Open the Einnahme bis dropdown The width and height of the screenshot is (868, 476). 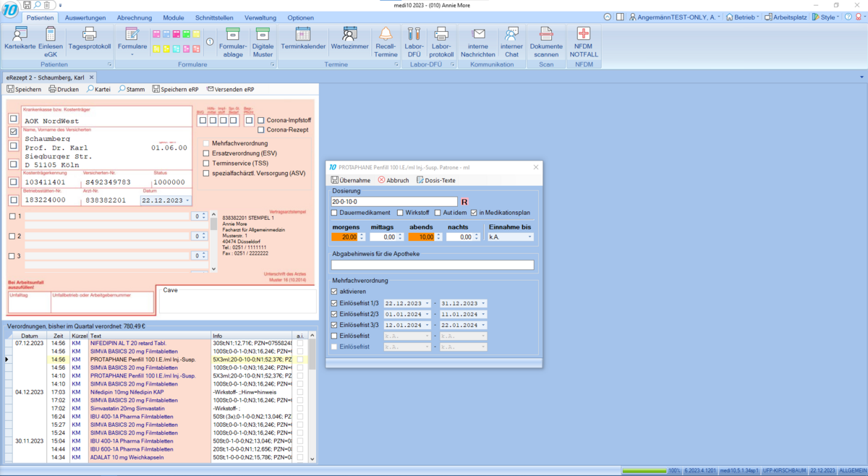pos(531,237)
